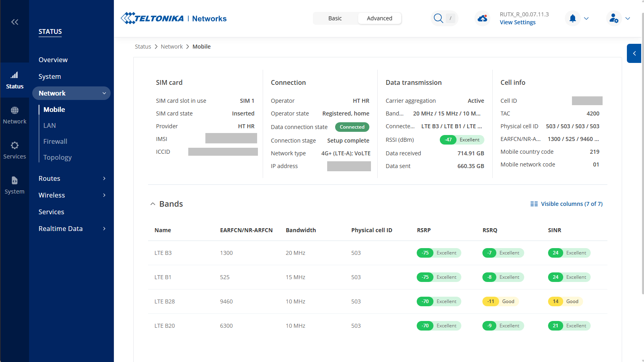Image resolution: width=644 pixels, height=362 pixels.
Task: Expand the notifications dropdown chevron
Action: (x=586, y=18)
